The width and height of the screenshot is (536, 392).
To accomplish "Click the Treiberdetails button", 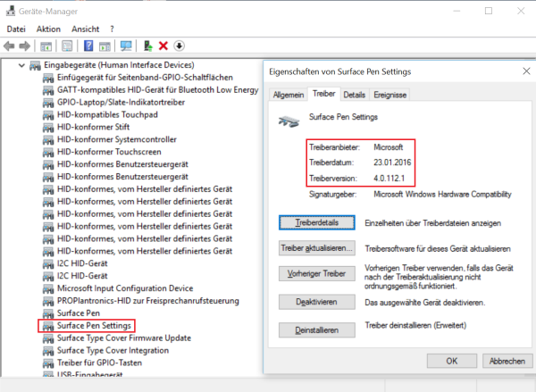I will [x=317, y=223].
